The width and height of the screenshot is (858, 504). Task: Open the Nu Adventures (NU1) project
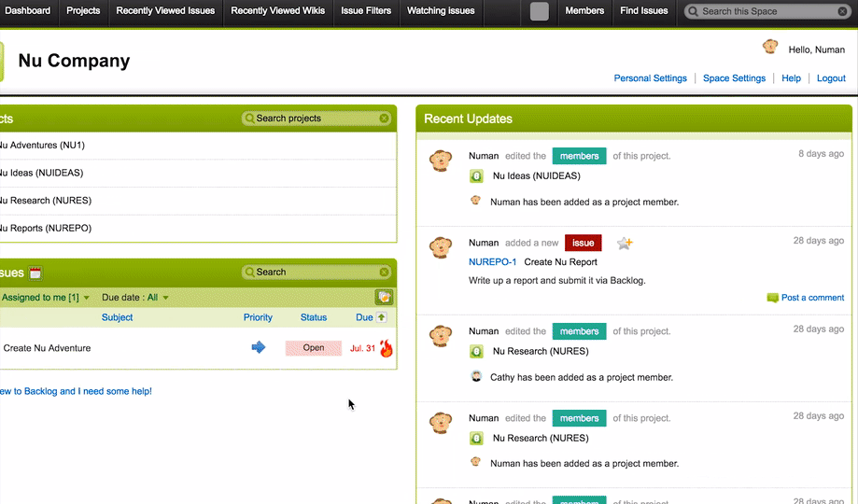[42, 145]
